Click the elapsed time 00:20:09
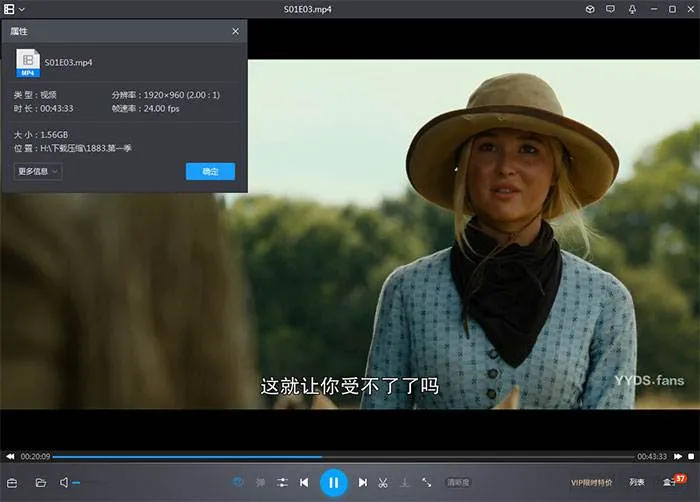 coord(35,456)
